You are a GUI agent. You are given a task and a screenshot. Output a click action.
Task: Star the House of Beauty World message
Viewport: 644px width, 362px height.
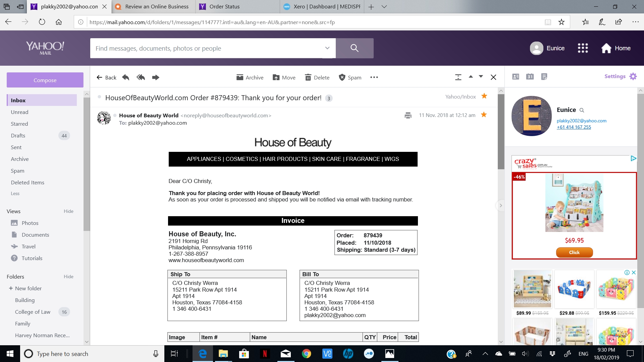[484, 115]
